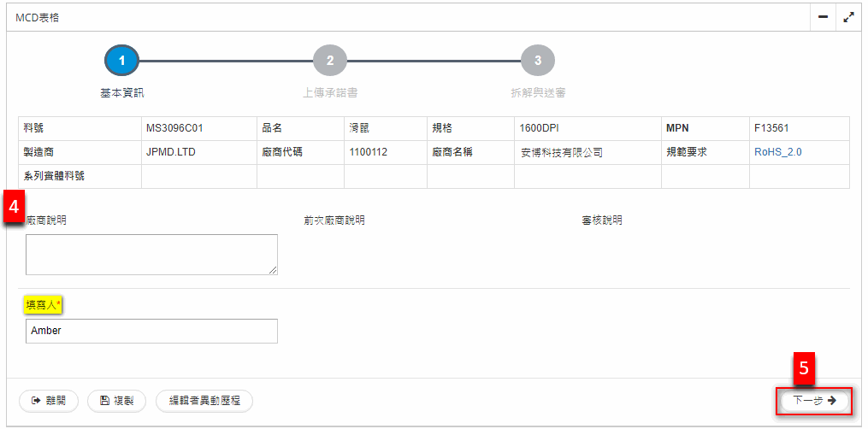Click the MPN value F13561
The image size is (868, 429).
[771, 128]
